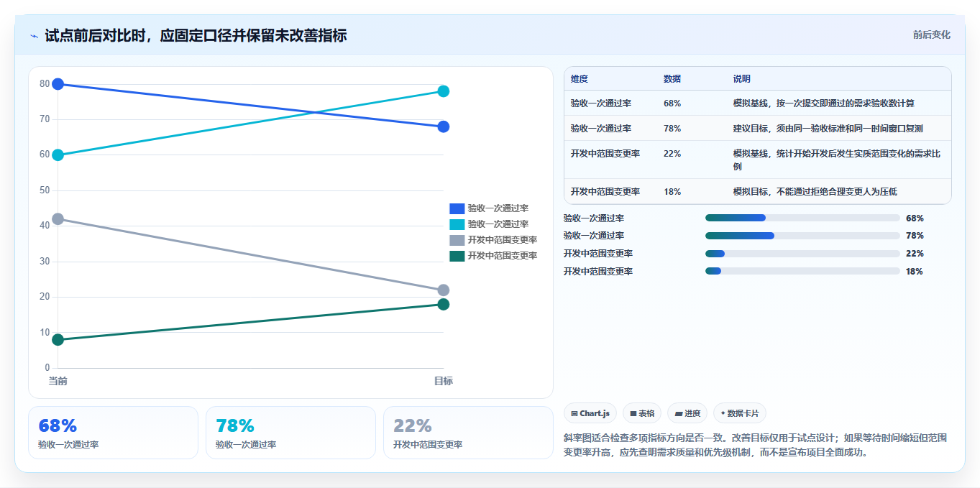Click the 22% progress bar
The width and height of the screenshot is (980, 488).
click(802, 254)
